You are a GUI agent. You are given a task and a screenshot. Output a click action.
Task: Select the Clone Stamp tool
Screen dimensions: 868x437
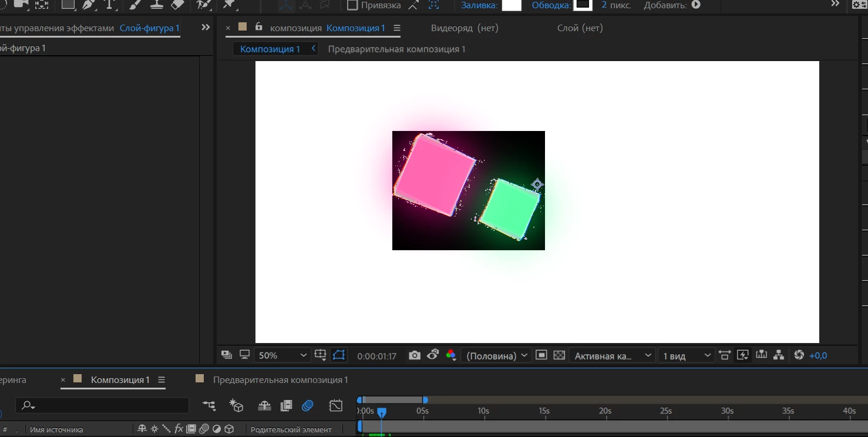pos(156,5)
